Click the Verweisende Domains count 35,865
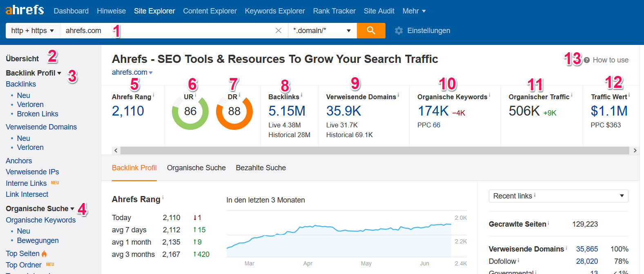The height and width of the screenshot is (274, 644). pos(587,249)
